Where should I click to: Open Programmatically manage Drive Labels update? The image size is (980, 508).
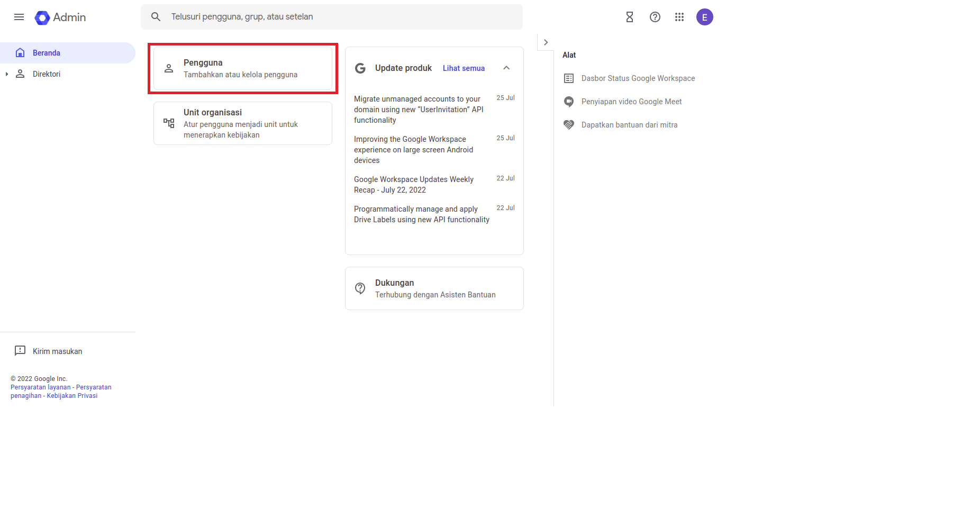pos(422,214)
